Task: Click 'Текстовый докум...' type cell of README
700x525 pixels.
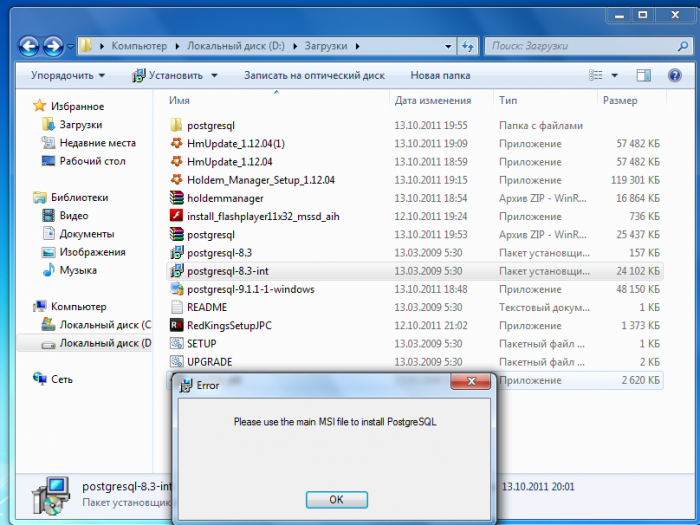Action: 544,308
